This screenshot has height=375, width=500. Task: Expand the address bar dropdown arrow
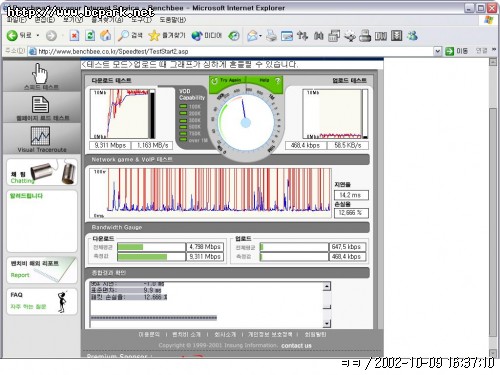click(x=438, y=51)
